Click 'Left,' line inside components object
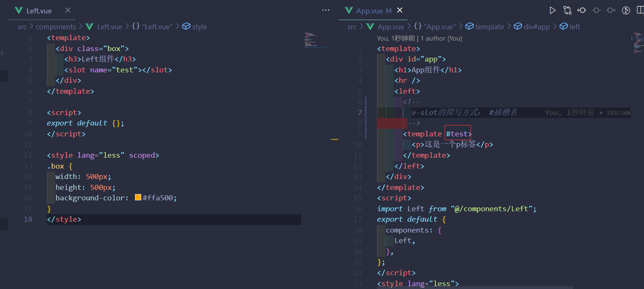The width and height of the screenshot is (644, 289). tap(405, 241)
